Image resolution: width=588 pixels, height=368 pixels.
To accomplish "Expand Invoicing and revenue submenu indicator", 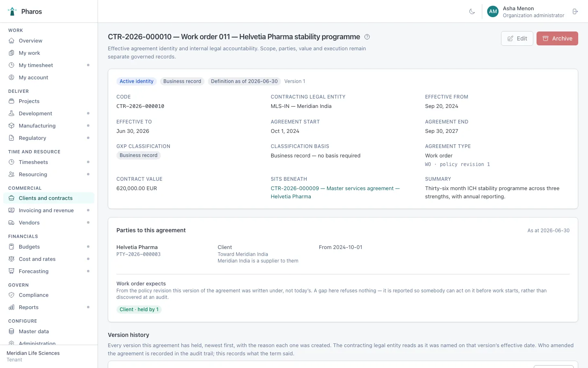I will [x=88, y=210].
